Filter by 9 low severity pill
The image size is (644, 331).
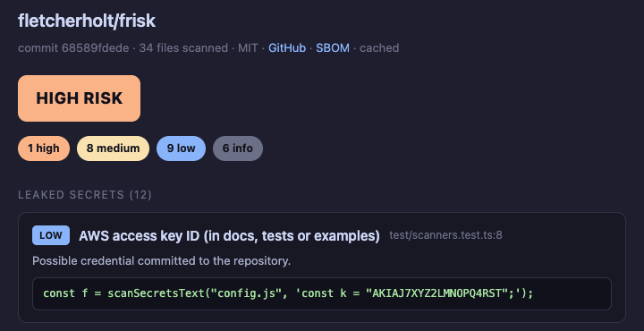coord(181,149)
